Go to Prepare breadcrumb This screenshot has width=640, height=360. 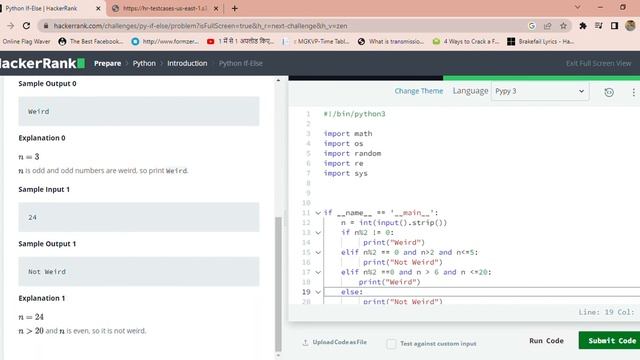[x=107, y=63]
